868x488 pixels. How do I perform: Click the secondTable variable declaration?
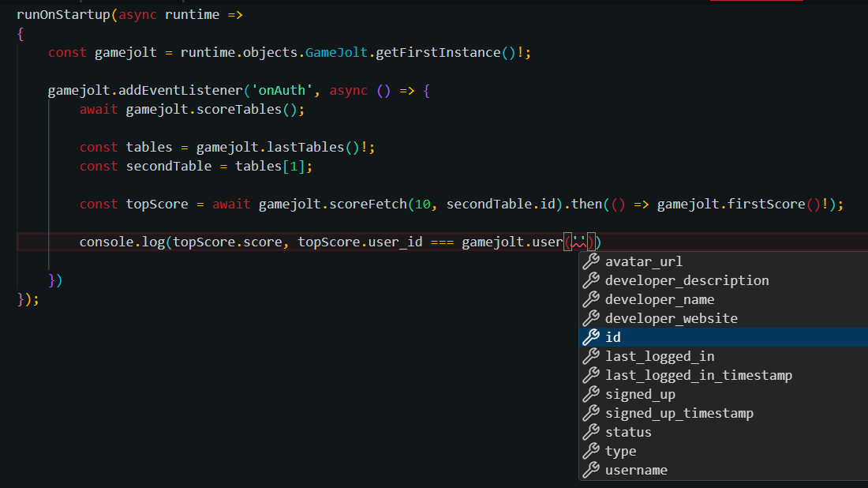click(169, 166)
